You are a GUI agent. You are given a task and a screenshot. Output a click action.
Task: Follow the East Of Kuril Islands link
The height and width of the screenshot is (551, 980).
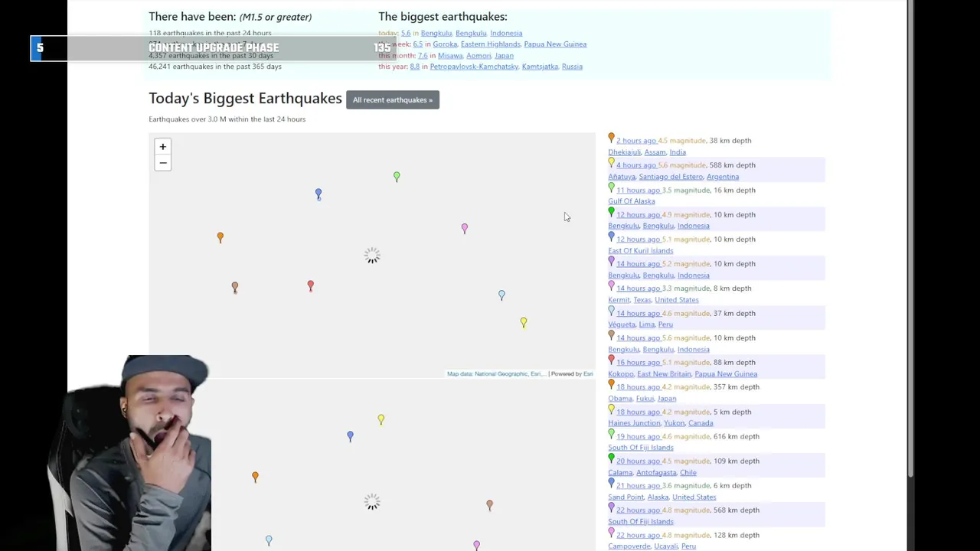point(641,251)
